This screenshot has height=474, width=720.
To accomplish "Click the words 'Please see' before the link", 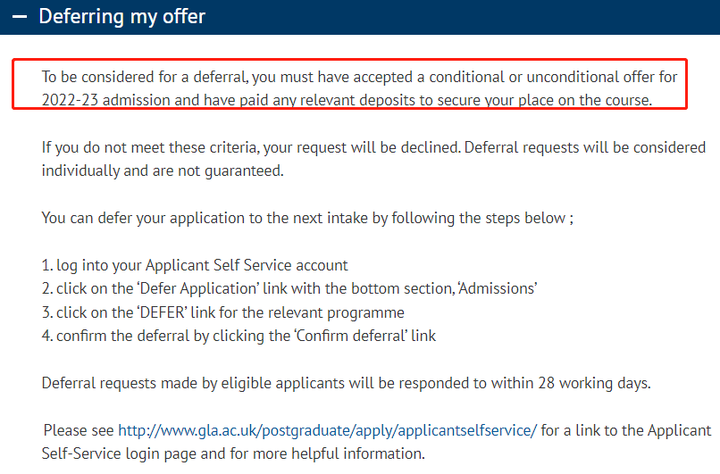I will pos(79,431).
